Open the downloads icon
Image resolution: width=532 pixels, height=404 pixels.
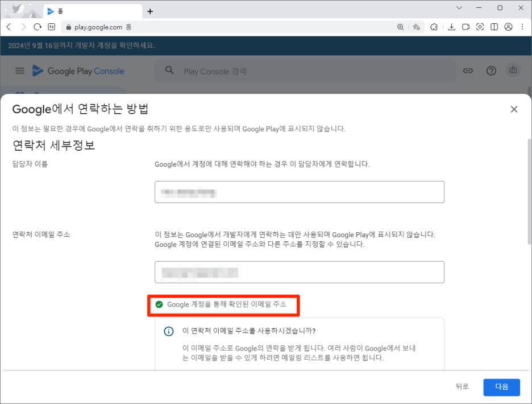pyautogui.click(x=452, y=27)
